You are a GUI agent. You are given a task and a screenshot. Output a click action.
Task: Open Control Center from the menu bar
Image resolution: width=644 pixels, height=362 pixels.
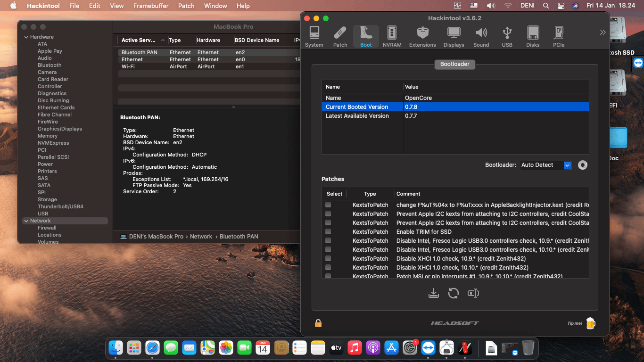tap(561, 6)
